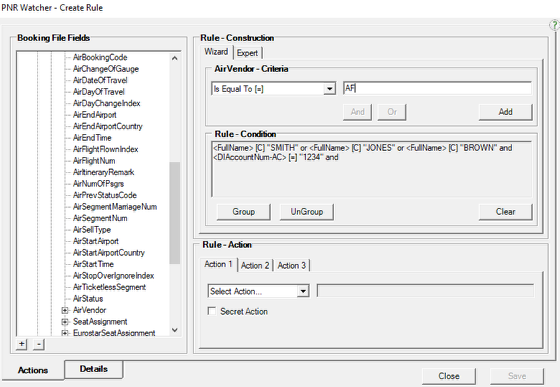Select AirSegmentMarriageNum in the field tree
Viewport: 560px width, 387px height.
115,206
